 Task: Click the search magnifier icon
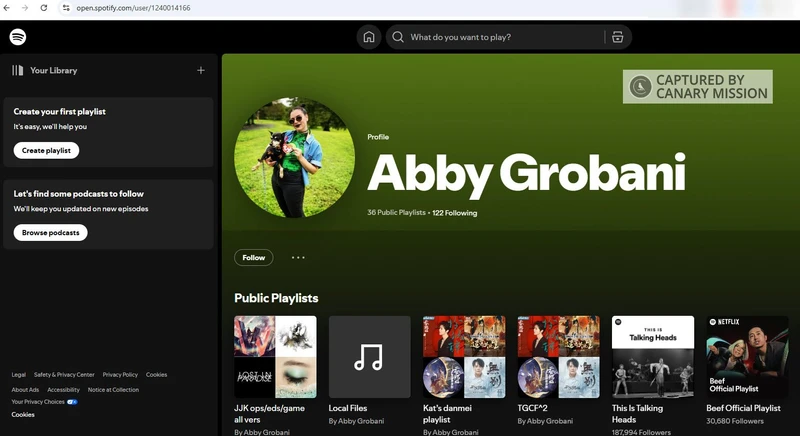[398, 37]
